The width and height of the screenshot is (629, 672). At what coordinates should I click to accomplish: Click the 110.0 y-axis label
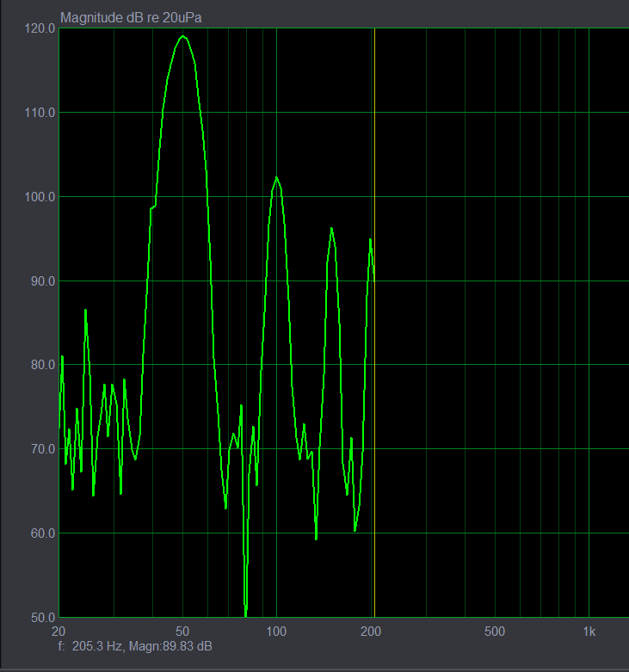coord(40,113)
